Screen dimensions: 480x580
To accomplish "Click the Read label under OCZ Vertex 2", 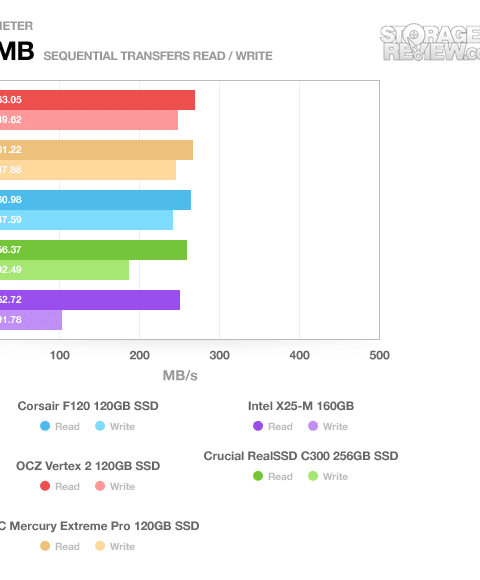I will pos(67,486).
